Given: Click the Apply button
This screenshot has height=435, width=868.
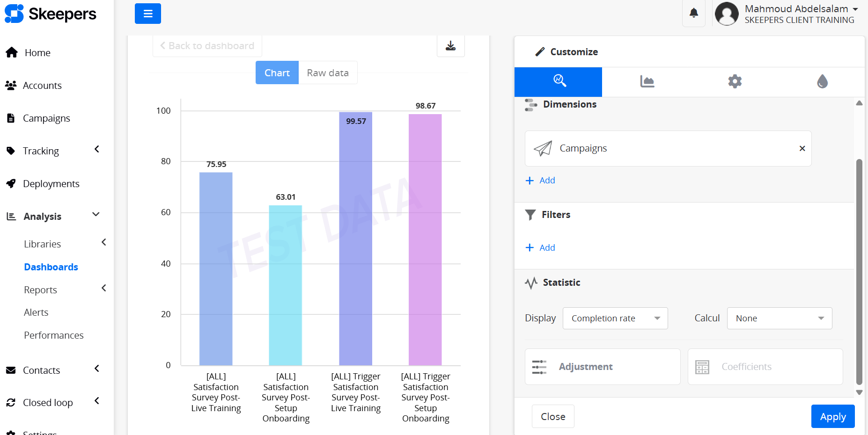Looking at the screenshot, I should click(832, 416).
